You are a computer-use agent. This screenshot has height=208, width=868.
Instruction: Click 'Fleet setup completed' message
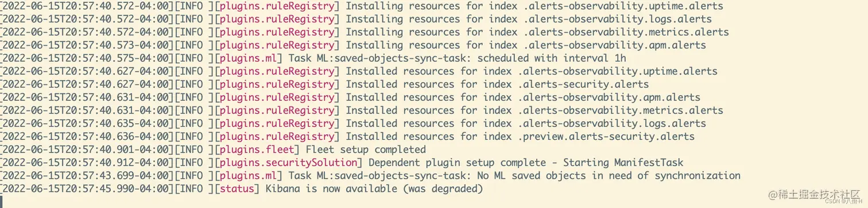click(366, 150)
